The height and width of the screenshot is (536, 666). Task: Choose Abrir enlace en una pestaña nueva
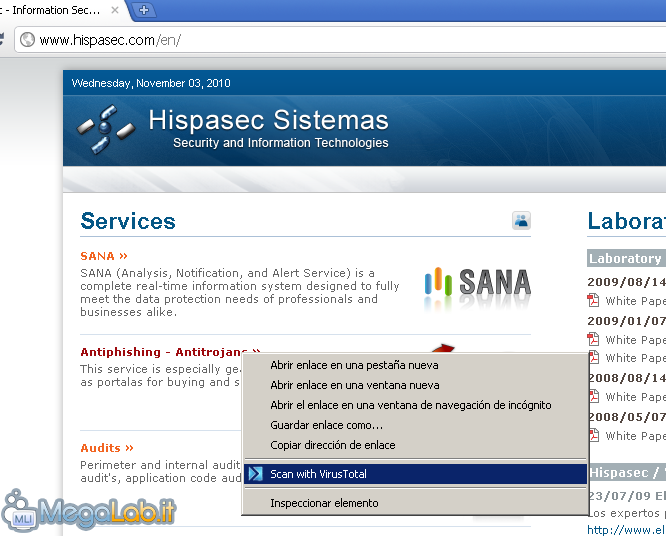415,365
